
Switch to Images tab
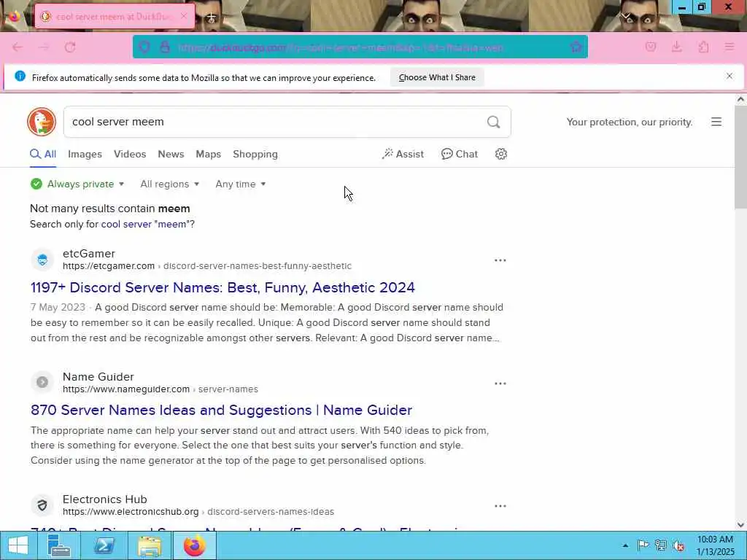[85, 155]
